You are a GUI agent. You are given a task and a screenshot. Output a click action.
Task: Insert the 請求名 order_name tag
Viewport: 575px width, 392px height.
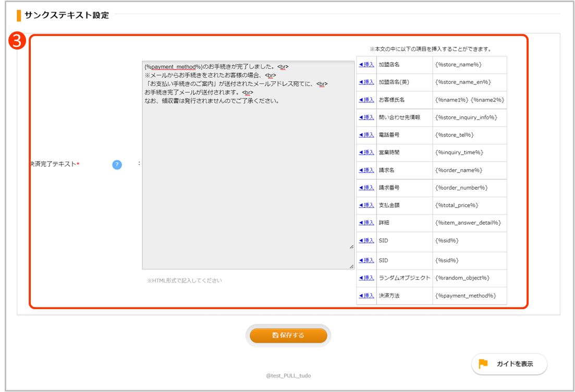pos(366,170)
